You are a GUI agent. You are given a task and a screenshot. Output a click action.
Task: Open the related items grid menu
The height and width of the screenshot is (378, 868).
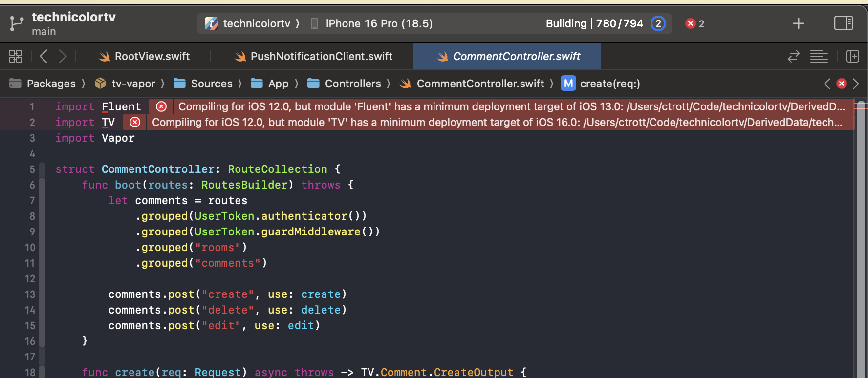tap(16, 56)
